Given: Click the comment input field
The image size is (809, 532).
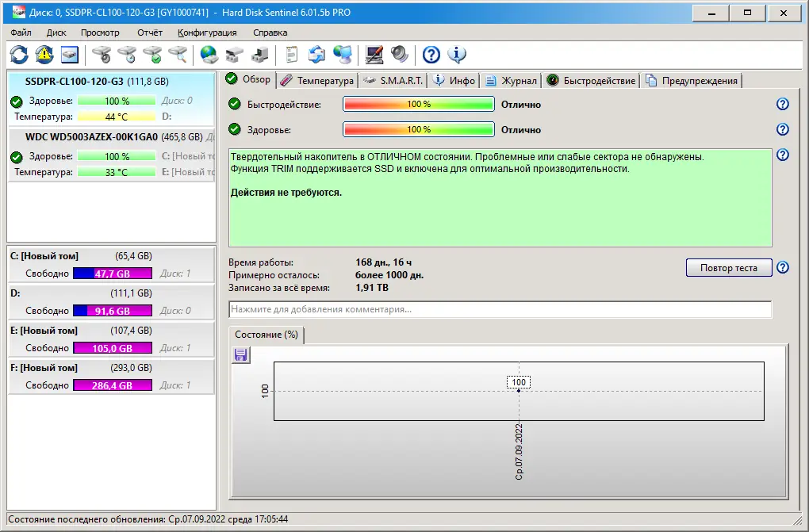Looking at the screenshot, I should [500, 309].
